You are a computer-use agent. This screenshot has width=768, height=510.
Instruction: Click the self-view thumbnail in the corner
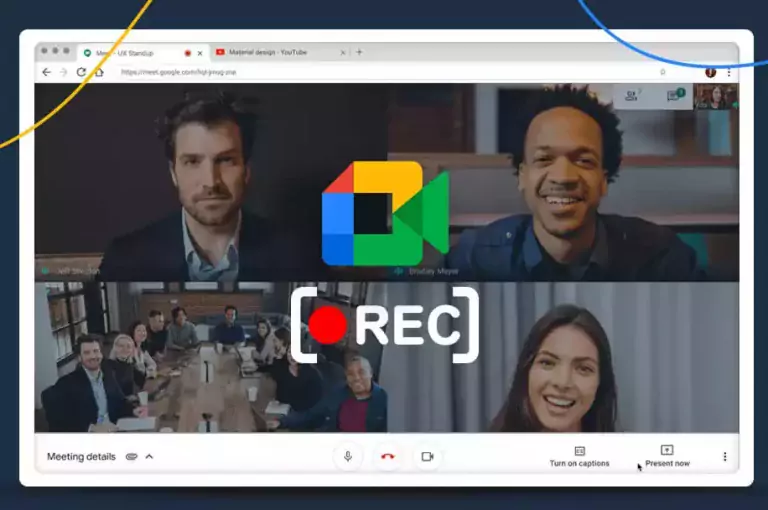(715, 97)
